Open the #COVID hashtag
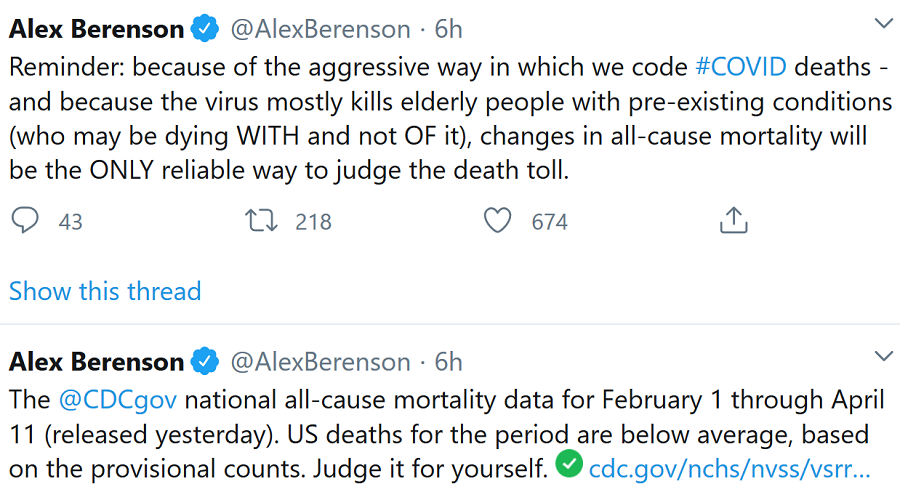This screenshot has width=900, height=492. pyautogui.click(x=741, y=67)
